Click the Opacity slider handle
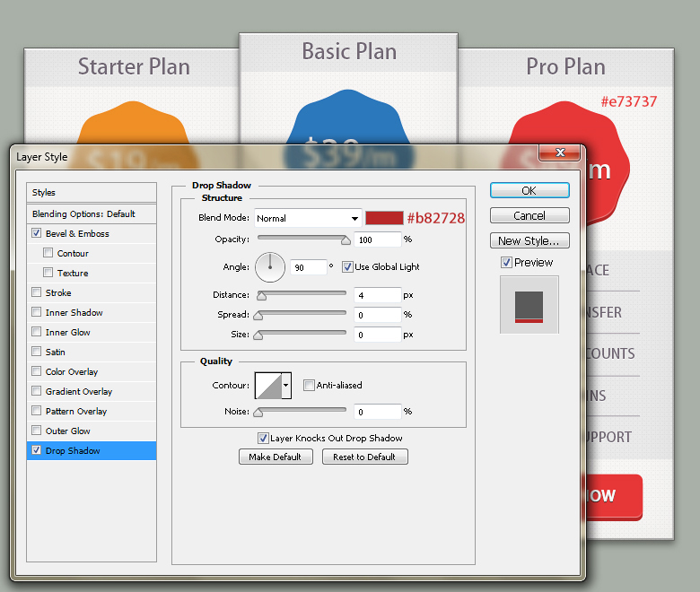The height and width of the screenshot is (592, 700). 346,240
